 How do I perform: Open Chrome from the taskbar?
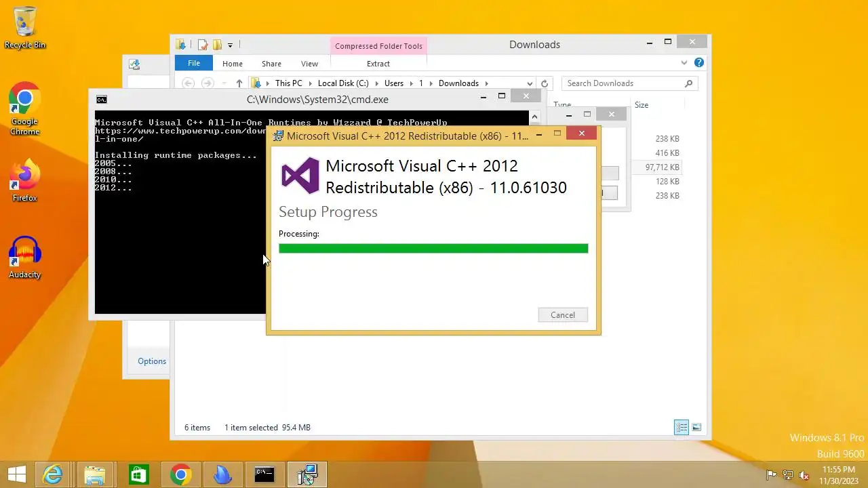point(180,474)
